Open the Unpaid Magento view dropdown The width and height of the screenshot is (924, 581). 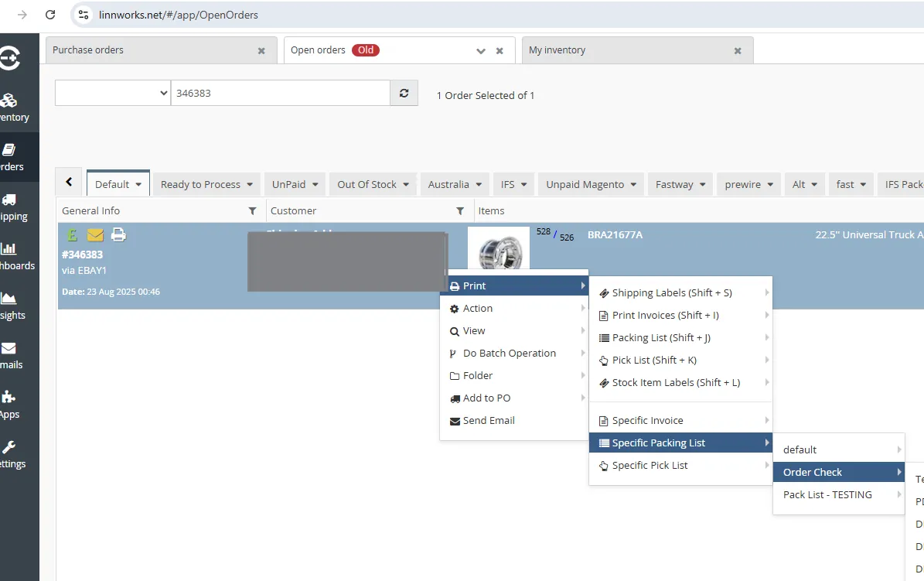point(633,185)
